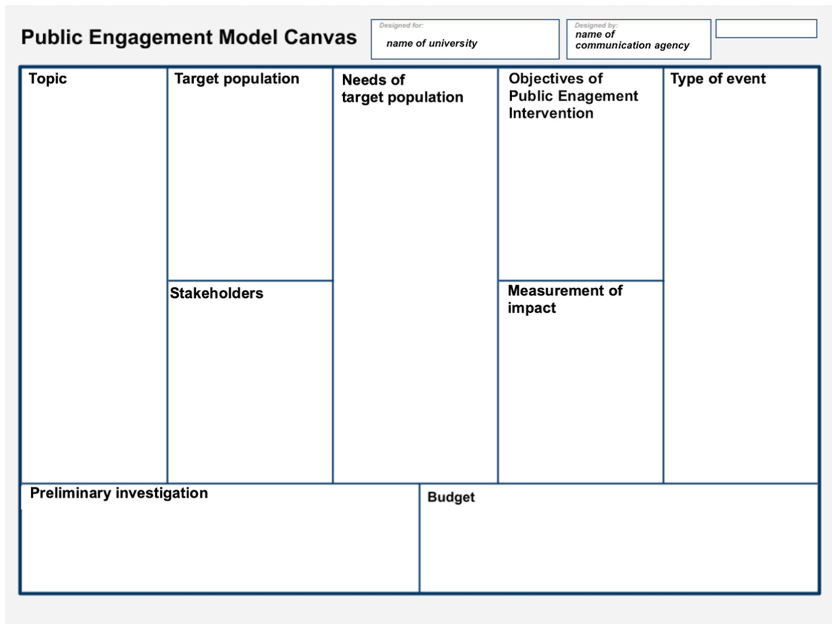The width and height of the screenshot is (840, 630).
Task: Click blank area below the Topic heading
Action: click(x=94, y=266)
